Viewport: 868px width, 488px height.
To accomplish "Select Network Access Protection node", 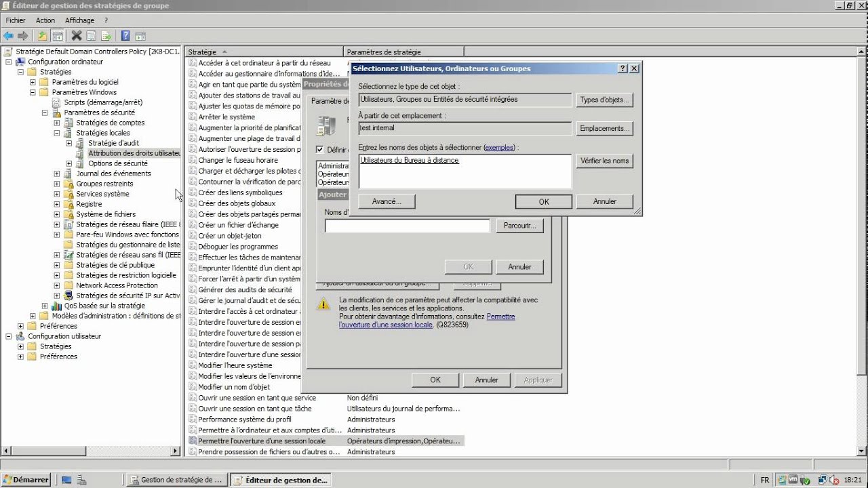I will click(117, 285).
